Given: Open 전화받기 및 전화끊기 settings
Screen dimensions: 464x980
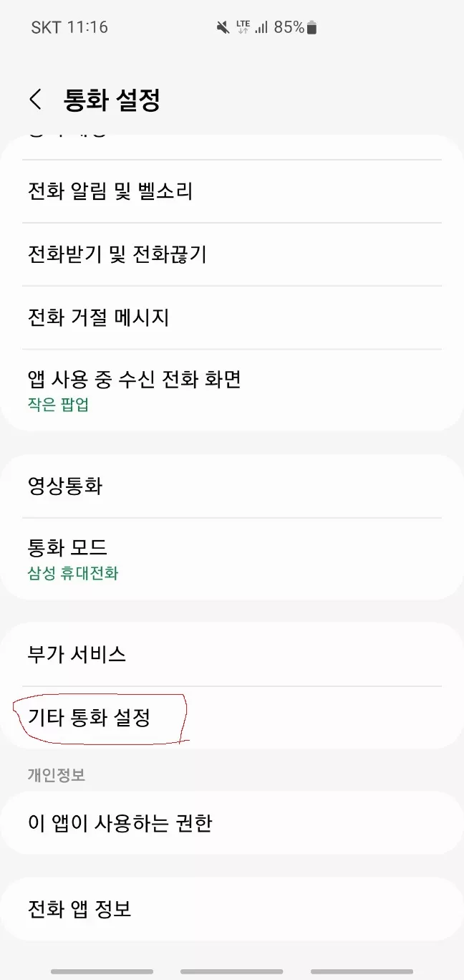Looking at the screenshot, I should click(x=232, y=254).
